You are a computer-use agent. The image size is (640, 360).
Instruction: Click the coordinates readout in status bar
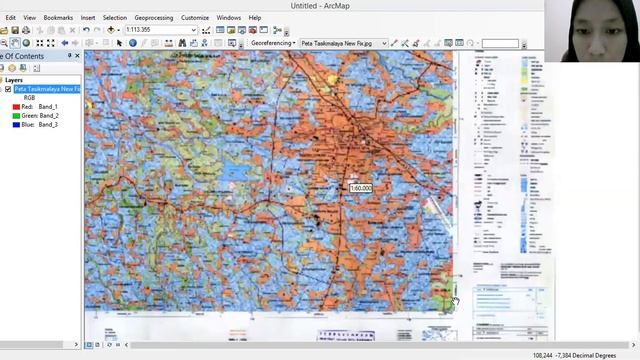pyautogui.click(x=574, y=356)
